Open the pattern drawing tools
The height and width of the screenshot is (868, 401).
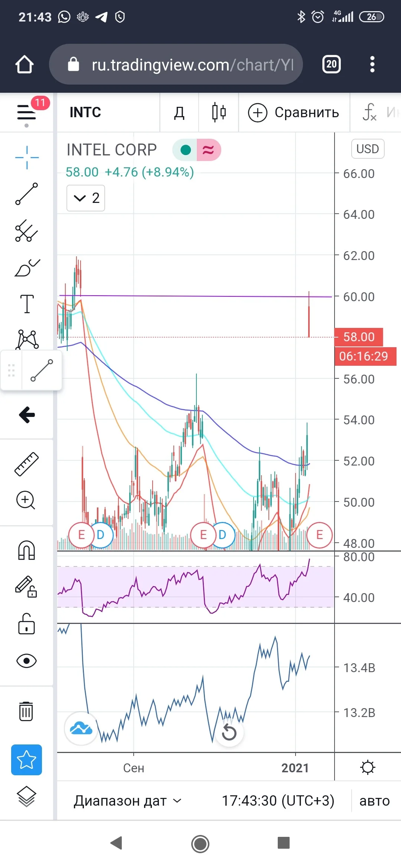(27, 339)
